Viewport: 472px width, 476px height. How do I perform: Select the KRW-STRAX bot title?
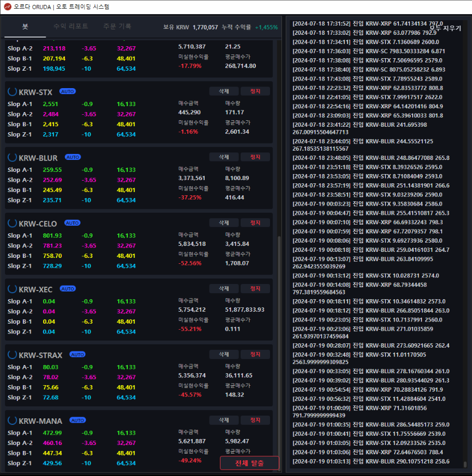tap(40, 355)
